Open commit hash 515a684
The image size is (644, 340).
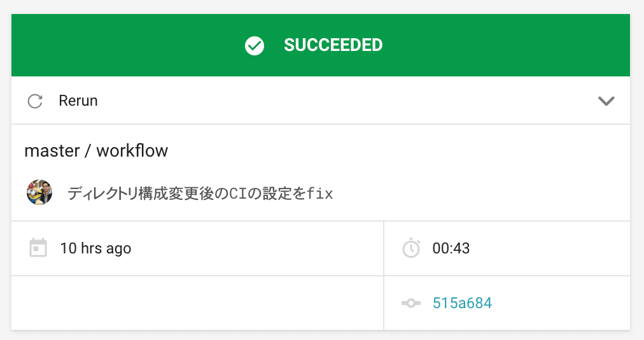462,303
